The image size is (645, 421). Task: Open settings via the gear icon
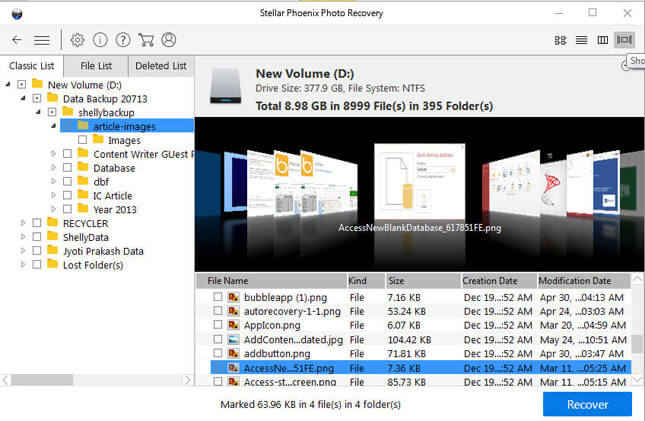[x=78, y=40]
